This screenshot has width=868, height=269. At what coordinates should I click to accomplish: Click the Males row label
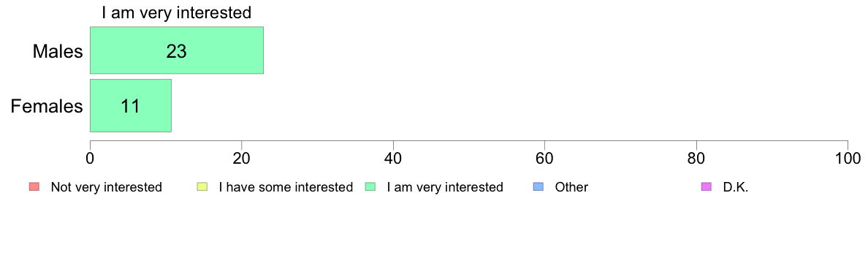(58, 51)
